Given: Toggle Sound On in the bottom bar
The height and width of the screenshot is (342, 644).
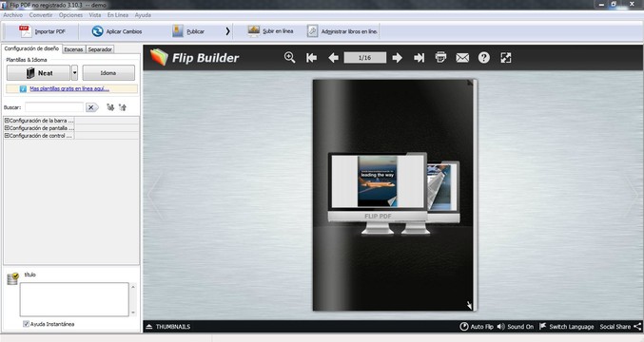Looking at the screenshot, I should click(x=515, y=327).
